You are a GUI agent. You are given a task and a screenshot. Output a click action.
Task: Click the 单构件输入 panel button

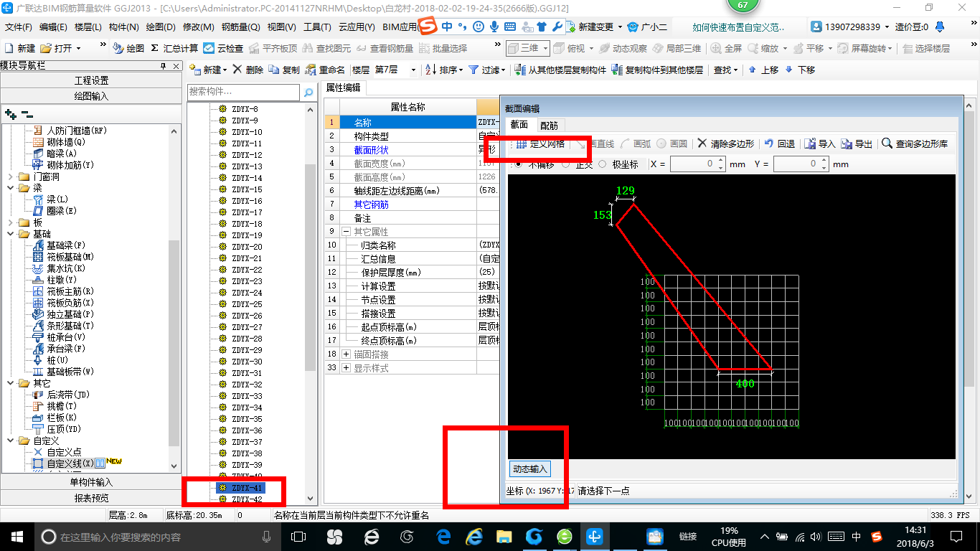pyautogui.click(x=91, y=482)
